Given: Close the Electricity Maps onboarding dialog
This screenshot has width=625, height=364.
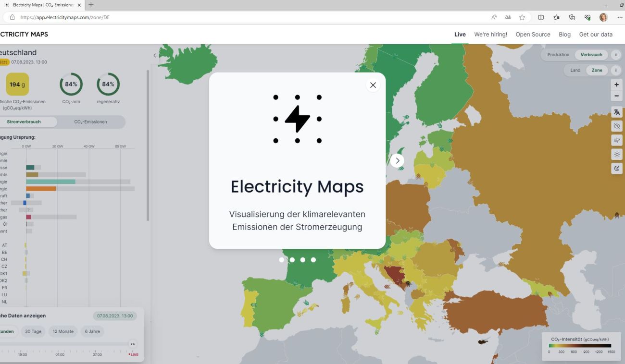Looking at the screenshot, I should tap(373, 85).
